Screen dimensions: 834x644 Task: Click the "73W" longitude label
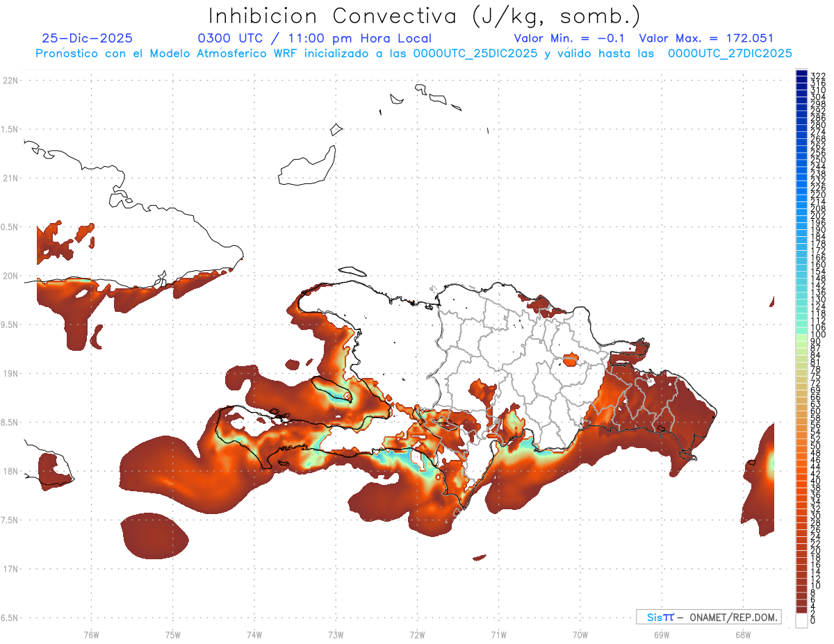(x=336, y=634)
